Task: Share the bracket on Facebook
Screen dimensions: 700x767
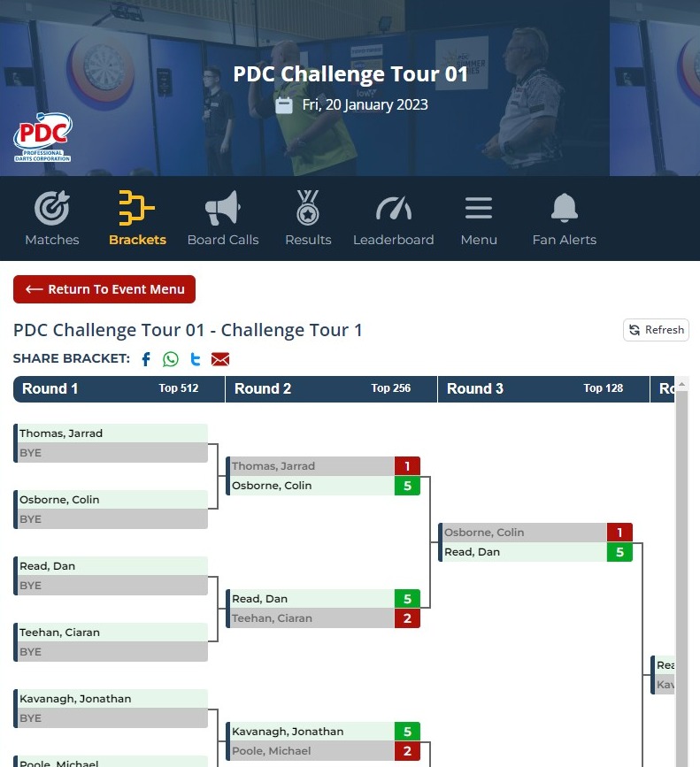Action: coord(145,359)
